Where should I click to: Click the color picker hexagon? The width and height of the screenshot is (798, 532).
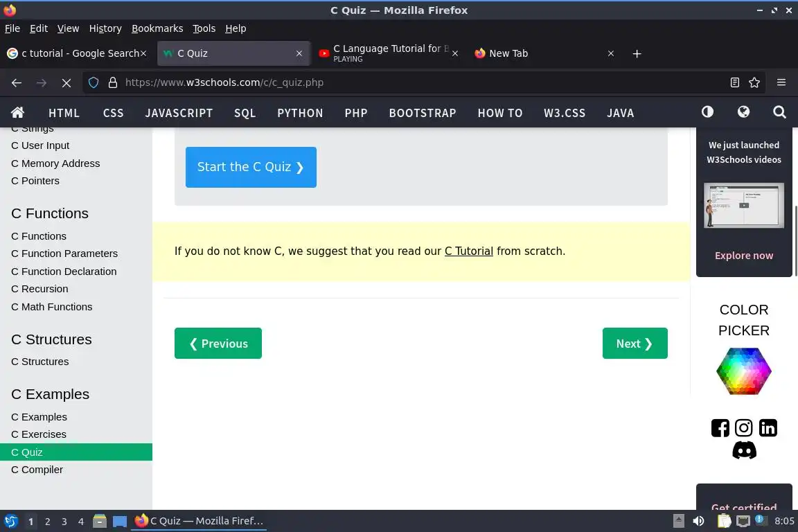coord(743,371)
